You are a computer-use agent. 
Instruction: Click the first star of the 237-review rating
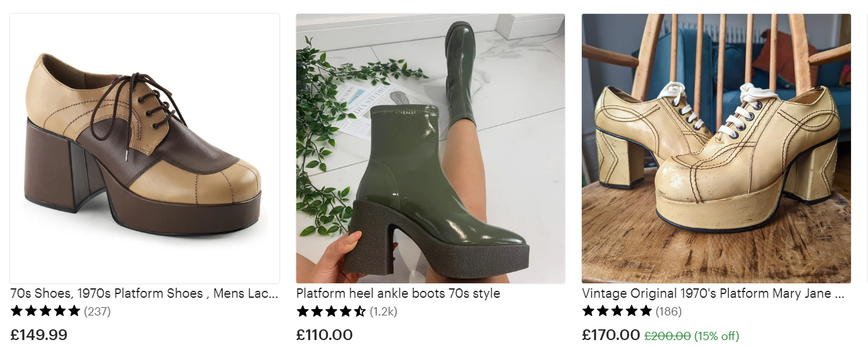click(17, 310)
